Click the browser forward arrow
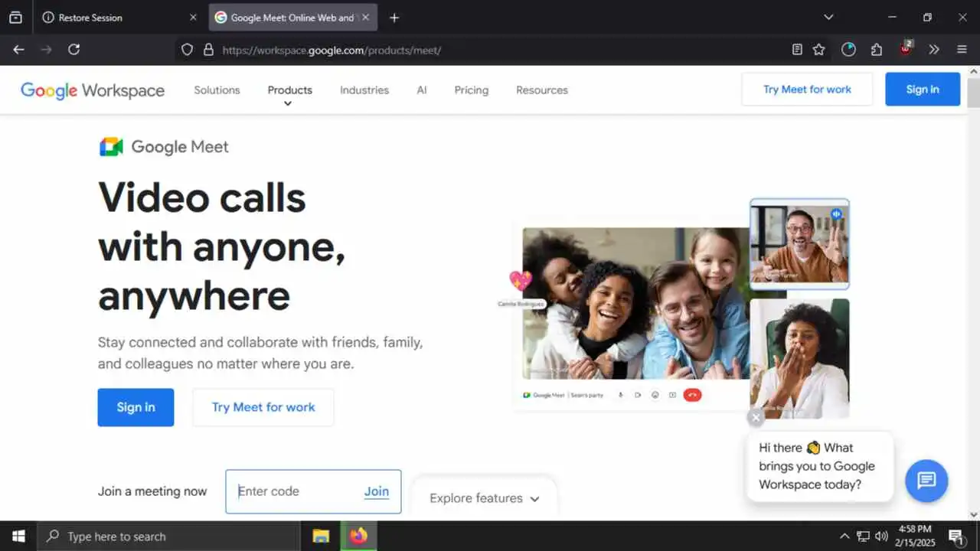The width and height of the screenshot is (980, 551). point(46,50)
